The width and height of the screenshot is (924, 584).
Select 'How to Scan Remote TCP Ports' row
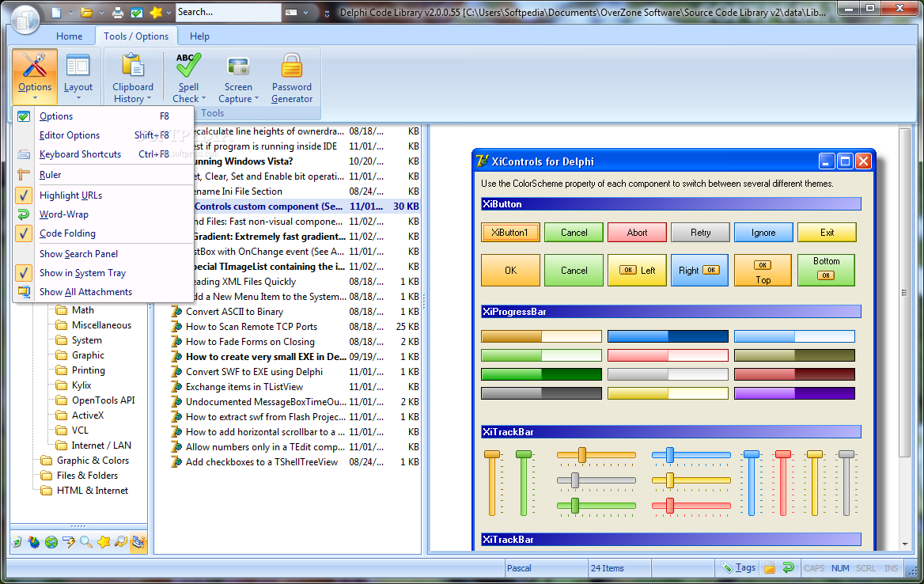(x=295, y=327)
